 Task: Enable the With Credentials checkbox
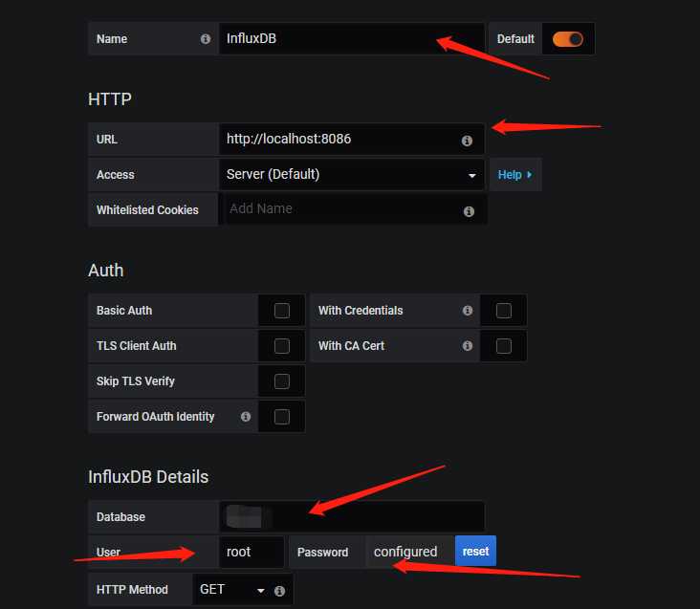coord(504,311)
